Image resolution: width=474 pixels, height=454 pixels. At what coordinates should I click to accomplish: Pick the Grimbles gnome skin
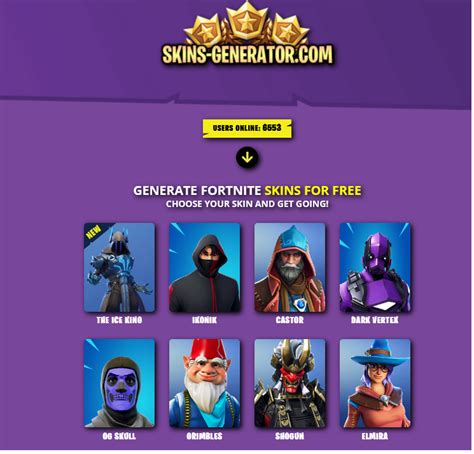204,383
